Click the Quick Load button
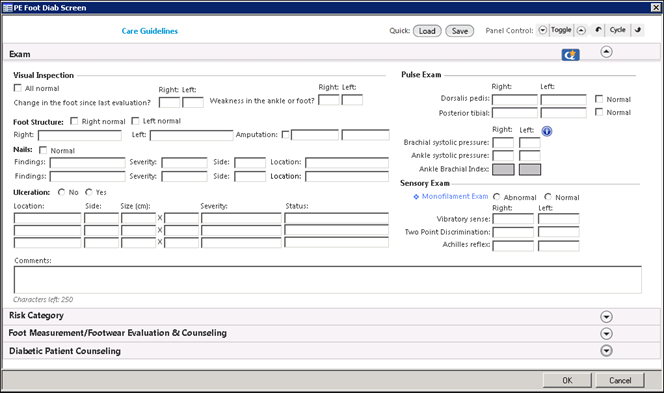Viewport: 664px width, 393px height. click(x=427, y=31)
